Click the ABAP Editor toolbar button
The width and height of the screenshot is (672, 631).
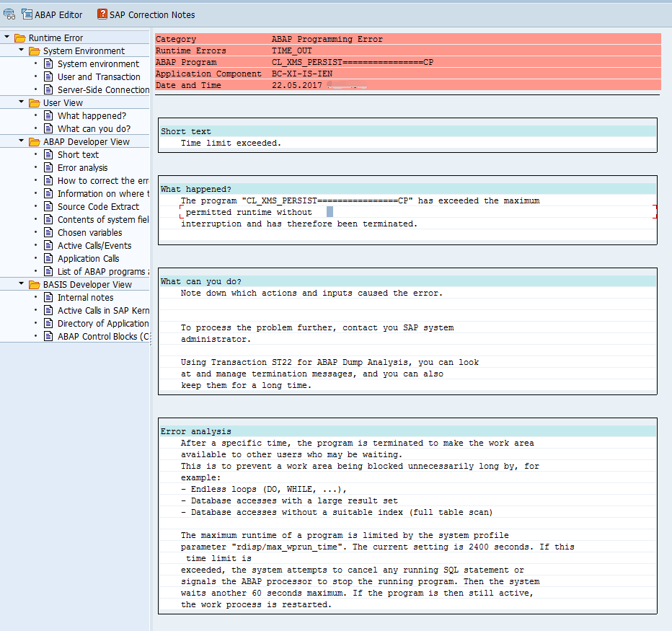coord(52,14)
